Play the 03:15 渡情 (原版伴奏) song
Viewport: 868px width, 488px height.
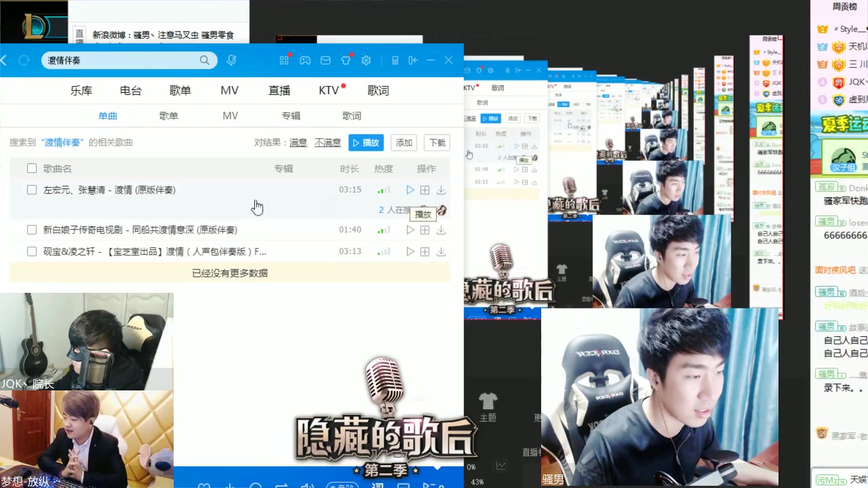tap(410, 190)
